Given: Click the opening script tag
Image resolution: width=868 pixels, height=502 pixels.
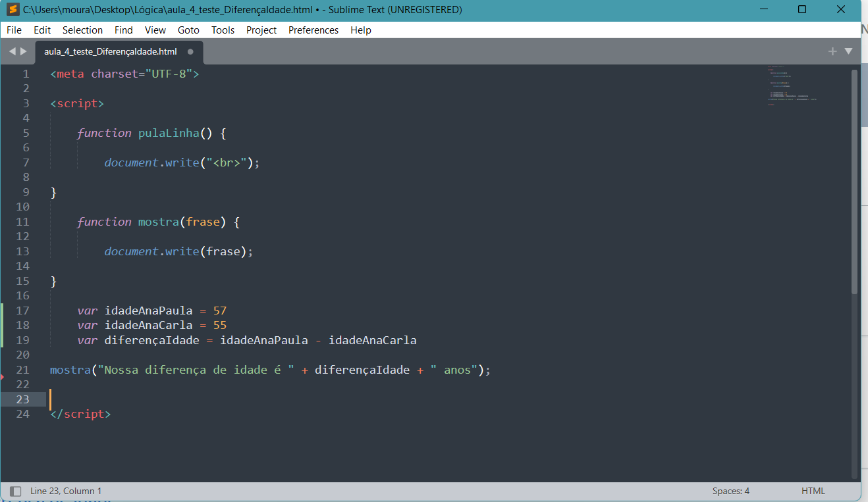Looking at the screenshot, I should click(77, 103).
